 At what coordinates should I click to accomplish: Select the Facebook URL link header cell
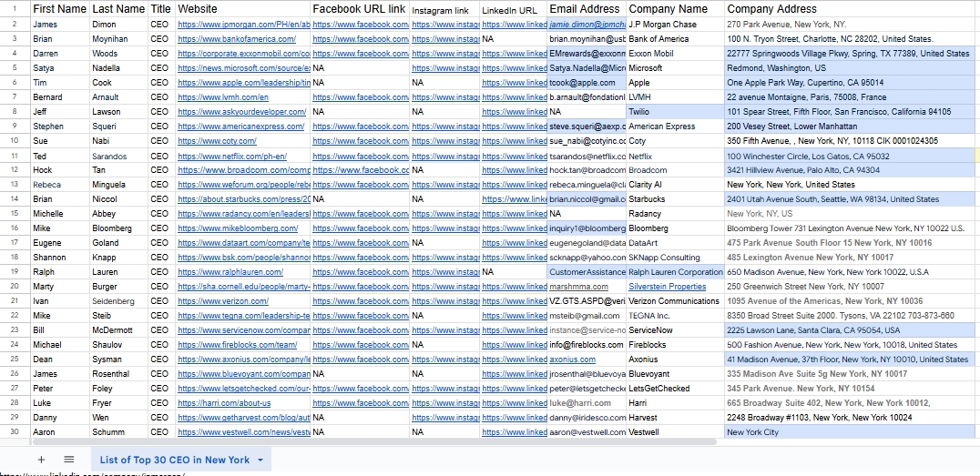360,9
